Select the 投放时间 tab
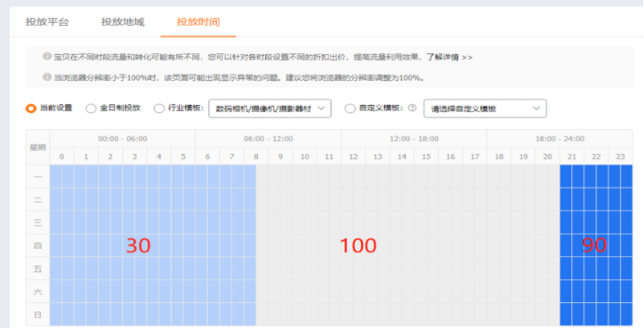 click(198, 21)
